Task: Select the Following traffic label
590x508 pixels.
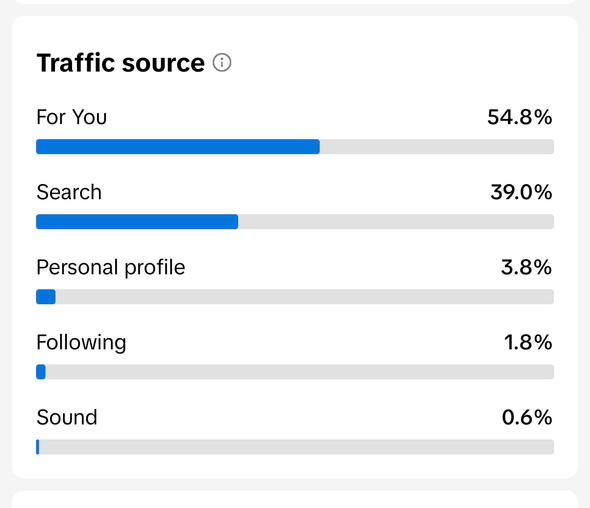Action: click(81, 343)
